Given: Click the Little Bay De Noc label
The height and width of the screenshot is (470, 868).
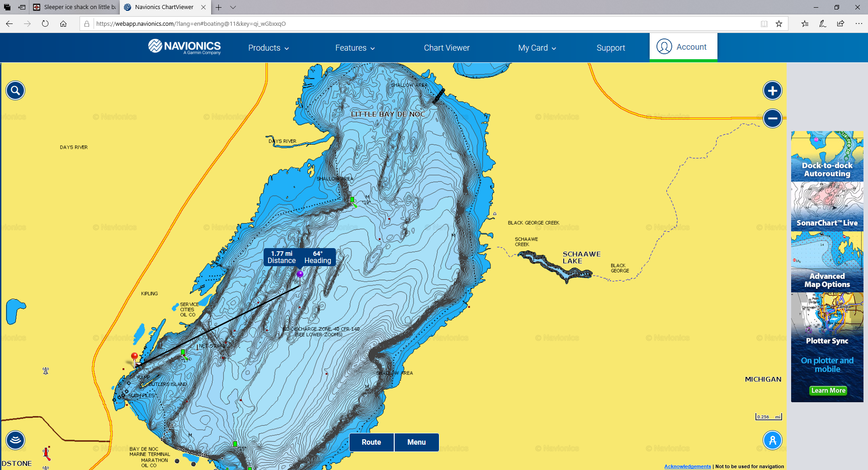Looking at the screenshot, I should point(388,114).
